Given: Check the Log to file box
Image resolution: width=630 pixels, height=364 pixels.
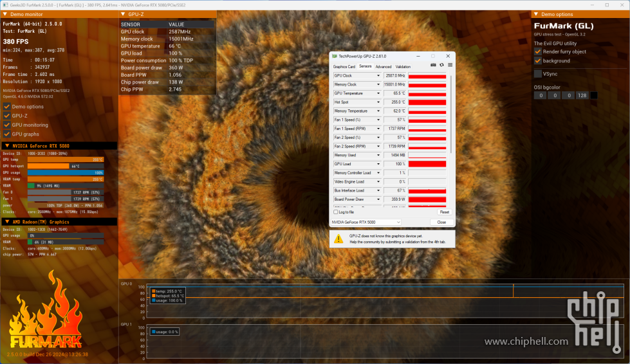Looking at the screenshot, I should click(336, 212).
